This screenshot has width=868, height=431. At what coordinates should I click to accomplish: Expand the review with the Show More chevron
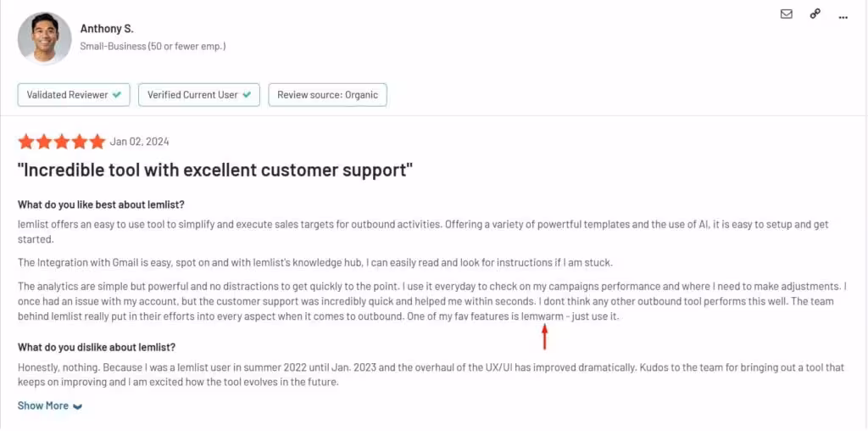tap(78, 406)
